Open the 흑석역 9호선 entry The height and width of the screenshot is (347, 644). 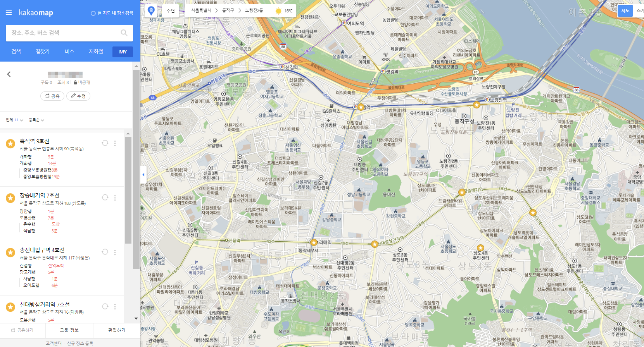(x=35, y=141)
